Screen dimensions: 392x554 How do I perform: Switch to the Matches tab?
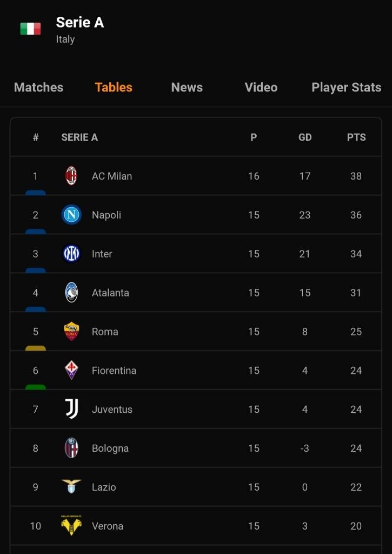[38, 88]
